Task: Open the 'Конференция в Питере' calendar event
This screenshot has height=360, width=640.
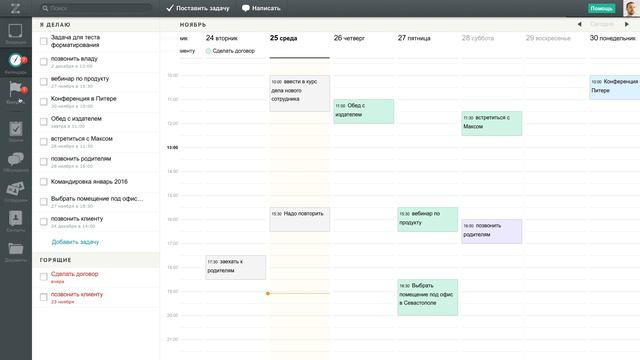Action: [x=615, y=87]
